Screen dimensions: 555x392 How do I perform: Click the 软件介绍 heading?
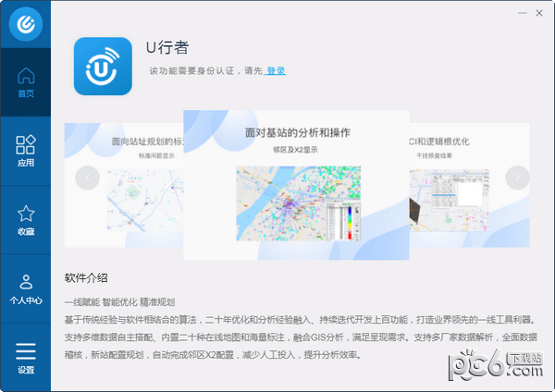click(x=86, y=278)
